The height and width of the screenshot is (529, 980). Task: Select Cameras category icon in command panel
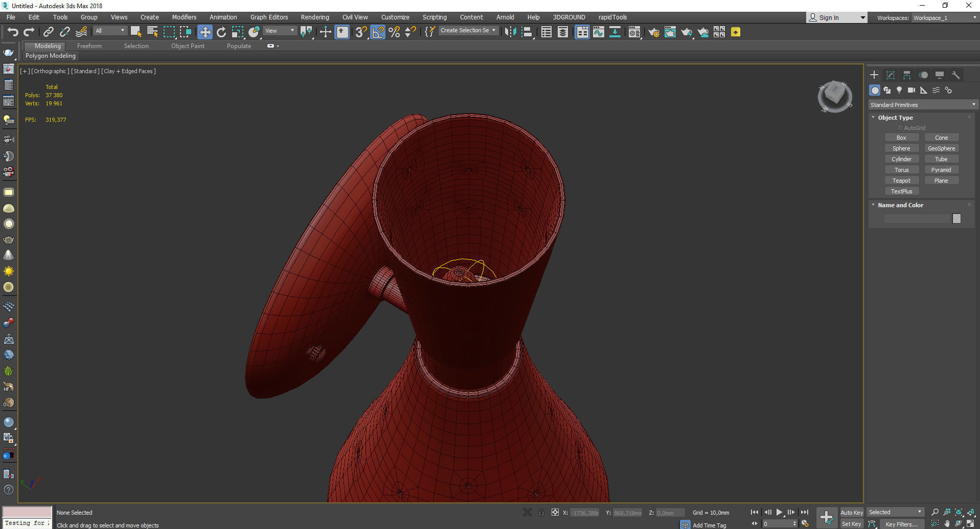[911, 90]
